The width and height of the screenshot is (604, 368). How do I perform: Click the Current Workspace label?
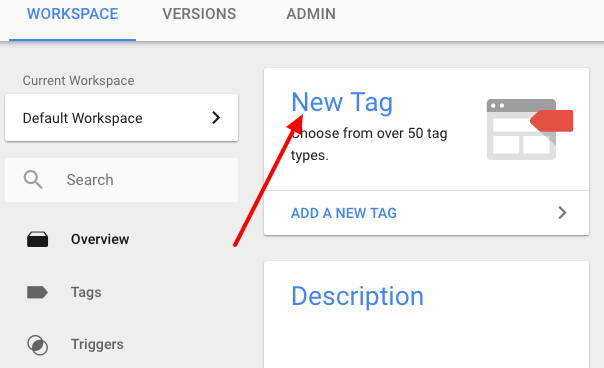click(x=78, y=81)
